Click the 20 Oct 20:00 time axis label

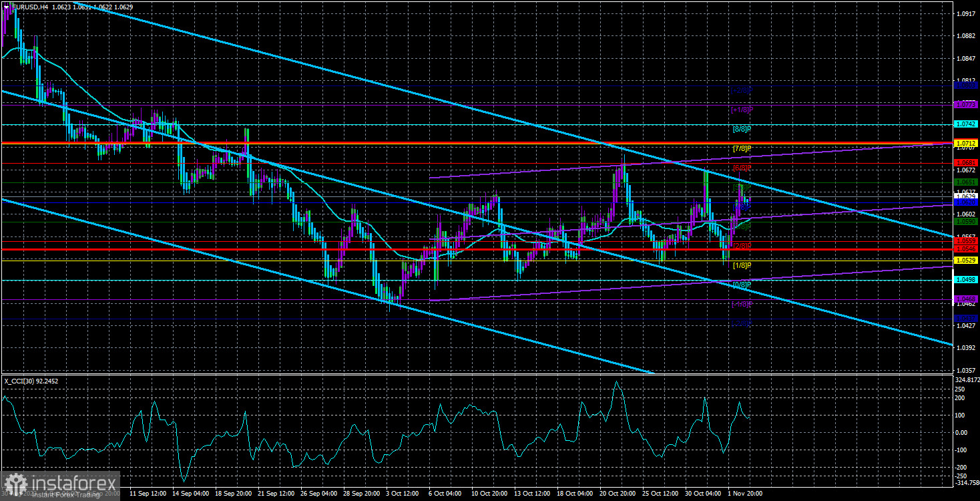click(x=619, y=494)
